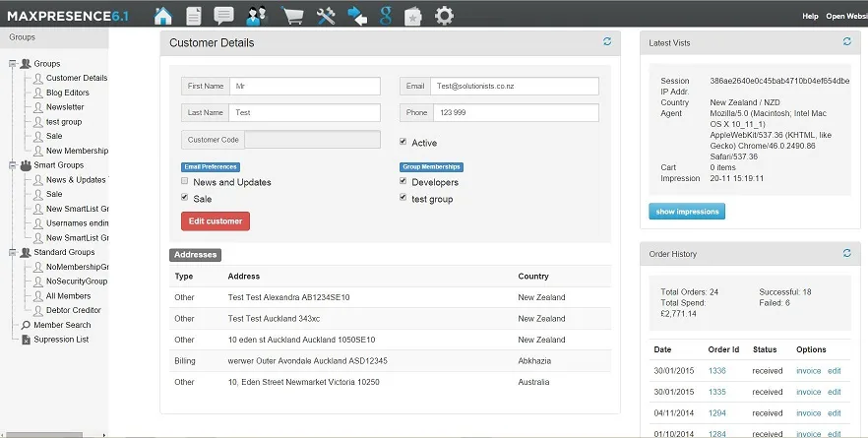Image resolution: width=868 pixels, height=438 pixels.
Task: Open invoice link for order 1336
Action: [808, 371]
